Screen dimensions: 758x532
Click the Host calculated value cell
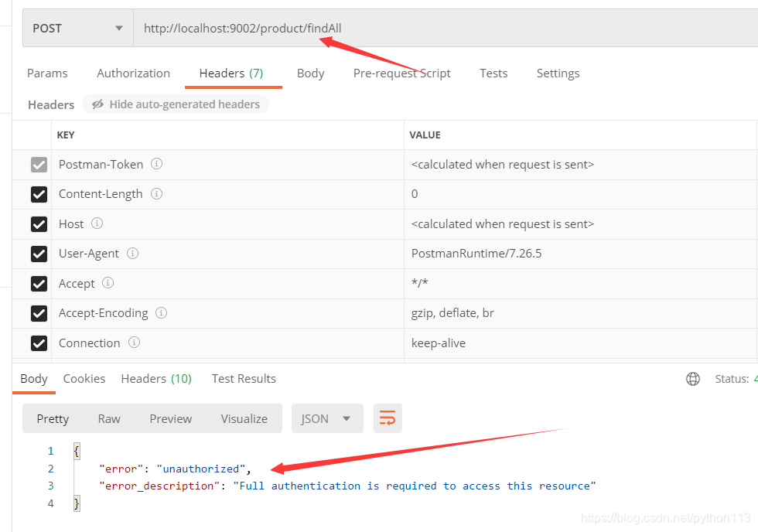pos(581,224)
